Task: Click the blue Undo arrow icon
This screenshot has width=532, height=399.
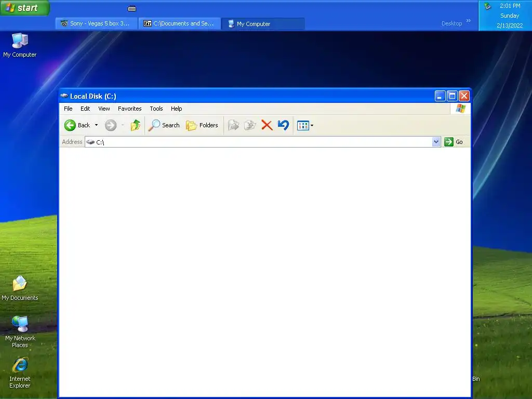Action: pyautogui.click(x=283, y=125)
